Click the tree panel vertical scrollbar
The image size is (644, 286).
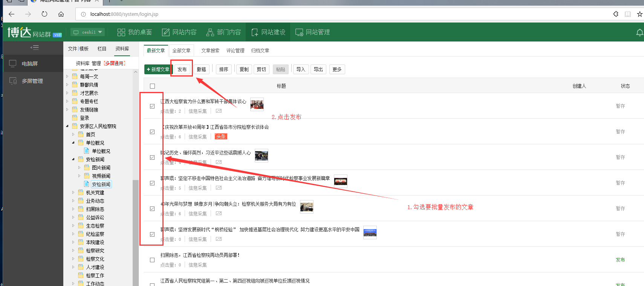coord(136,232)
